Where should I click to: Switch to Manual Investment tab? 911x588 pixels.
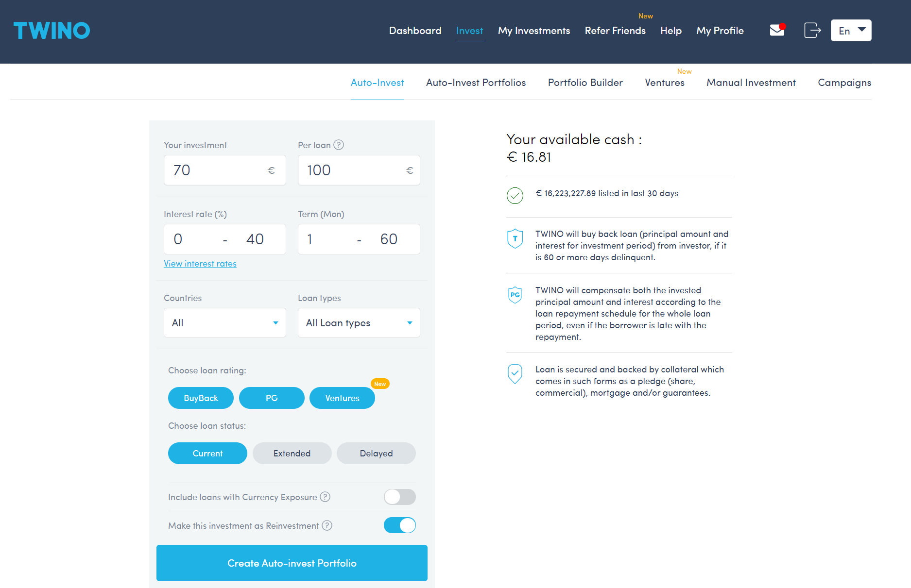click(x=751, y=83)
